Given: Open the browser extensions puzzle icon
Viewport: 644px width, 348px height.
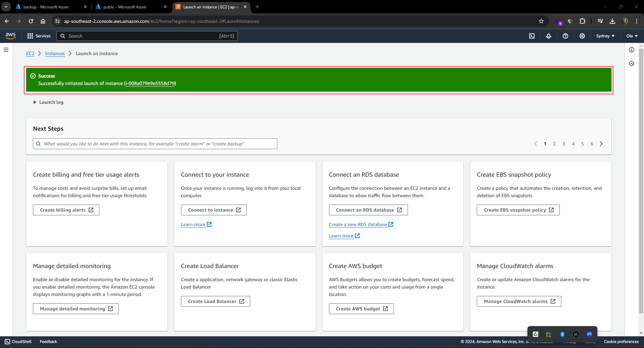Looking at the screenshot, I should click(583, 21).
